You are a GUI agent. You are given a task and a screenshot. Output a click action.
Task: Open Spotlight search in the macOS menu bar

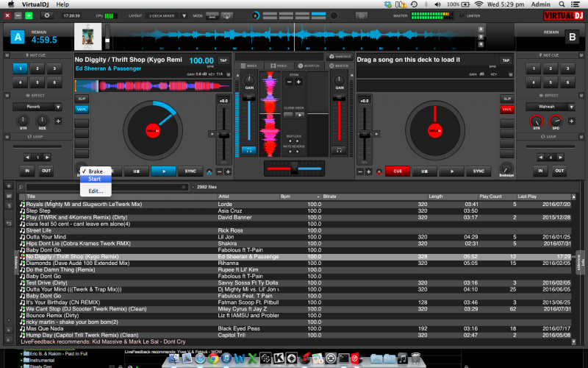(x=562, y=4)
